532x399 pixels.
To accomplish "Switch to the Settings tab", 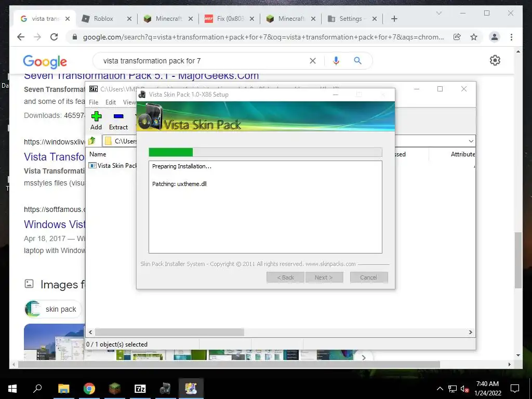I will point(351,19).
